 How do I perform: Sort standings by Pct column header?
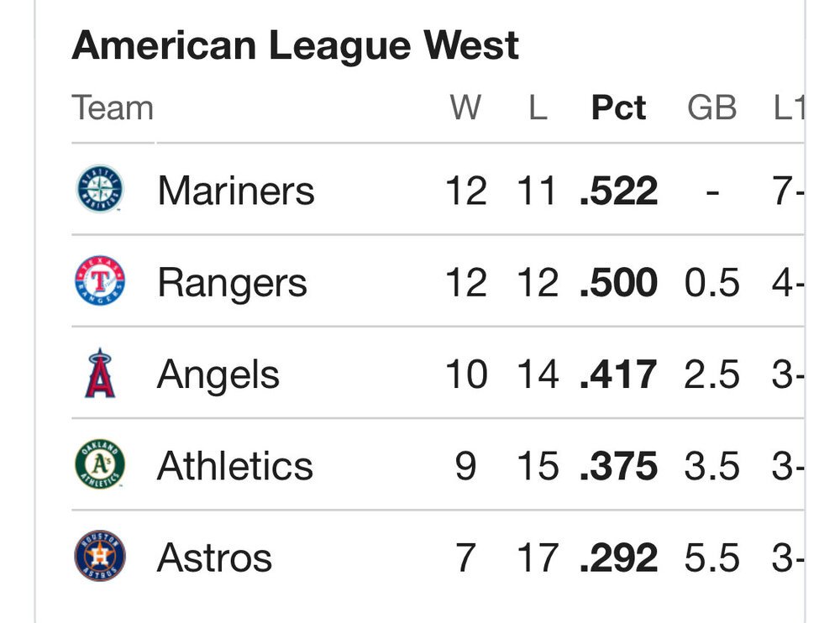click(619, 108)
